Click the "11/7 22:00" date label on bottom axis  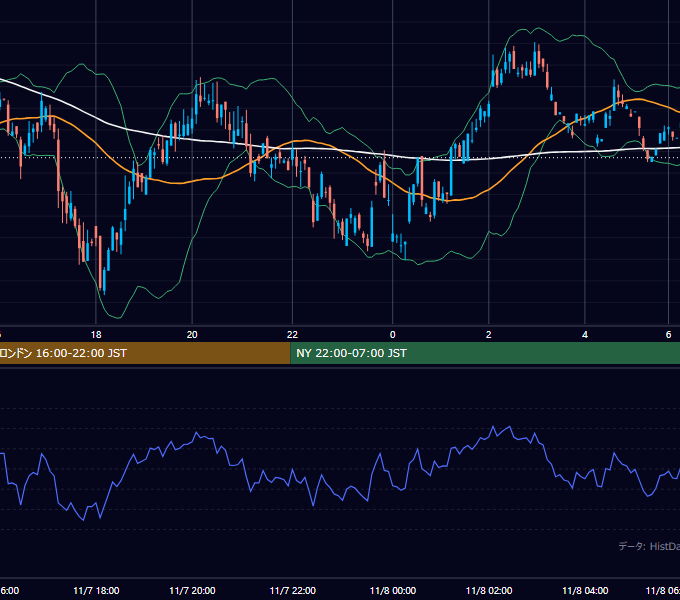click(293, 590)
